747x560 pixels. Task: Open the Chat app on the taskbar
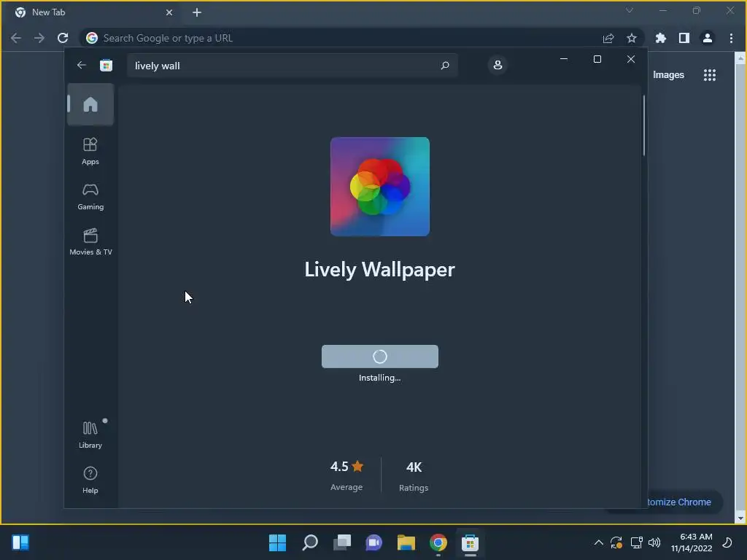[x=374, y=542]
